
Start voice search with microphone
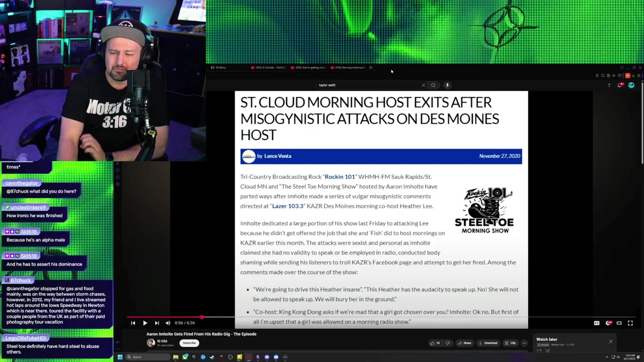447,85
